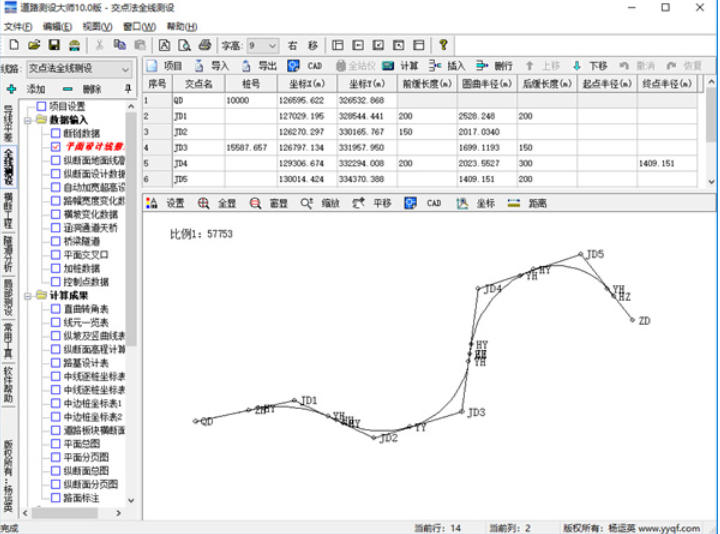Click the 删行 delete row button
720x534 pixels.
[494, 66]
